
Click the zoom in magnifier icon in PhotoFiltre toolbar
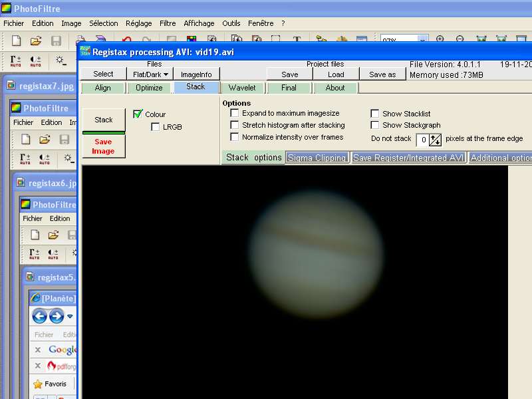tap(440, 39)
